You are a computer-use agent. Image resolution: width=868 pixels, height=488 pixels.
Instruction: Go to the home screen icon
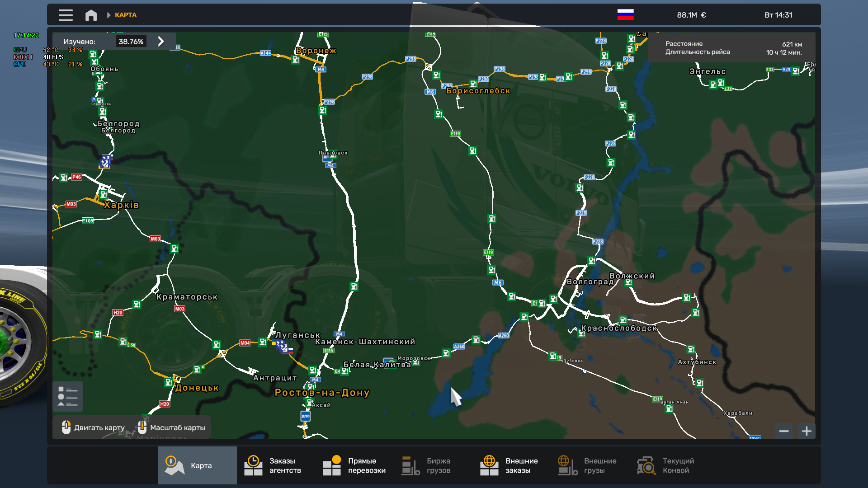click(91, 15)
